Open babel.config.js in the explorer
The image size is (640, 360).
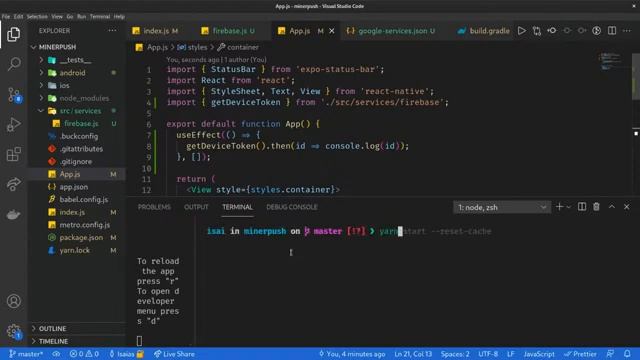[x=83, y=200]
